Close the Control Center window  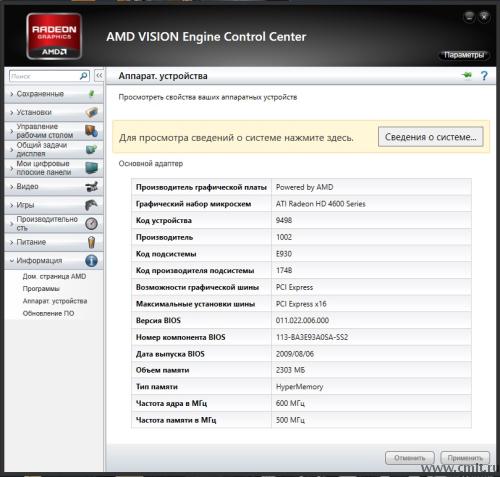tap(484, 16)
